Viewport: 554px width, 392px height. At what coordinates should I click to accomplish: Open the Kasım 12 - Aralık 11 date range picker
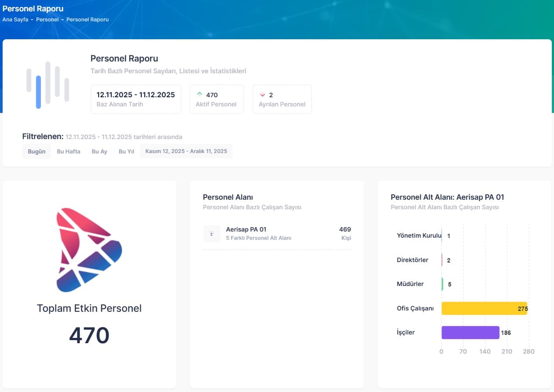[186, 151]
